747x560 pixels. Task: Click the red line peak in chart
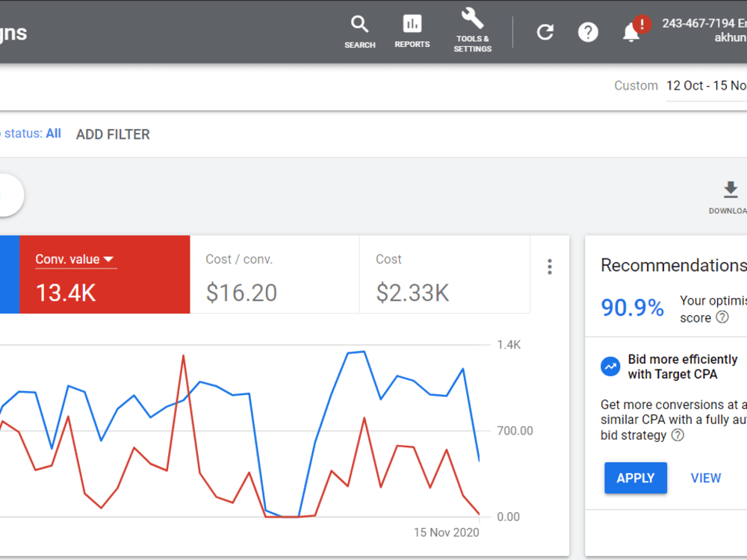(184, 356)
